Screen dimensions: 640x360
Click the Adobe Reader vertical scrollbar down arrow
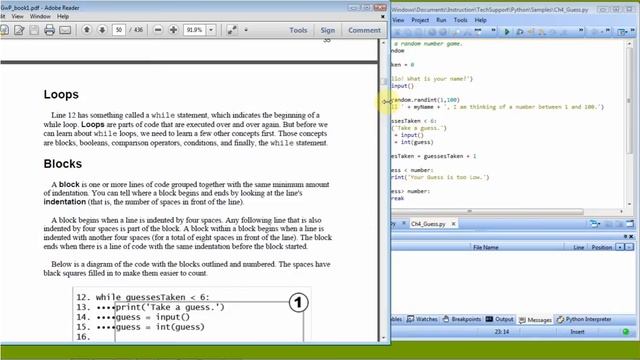[383, 338]
